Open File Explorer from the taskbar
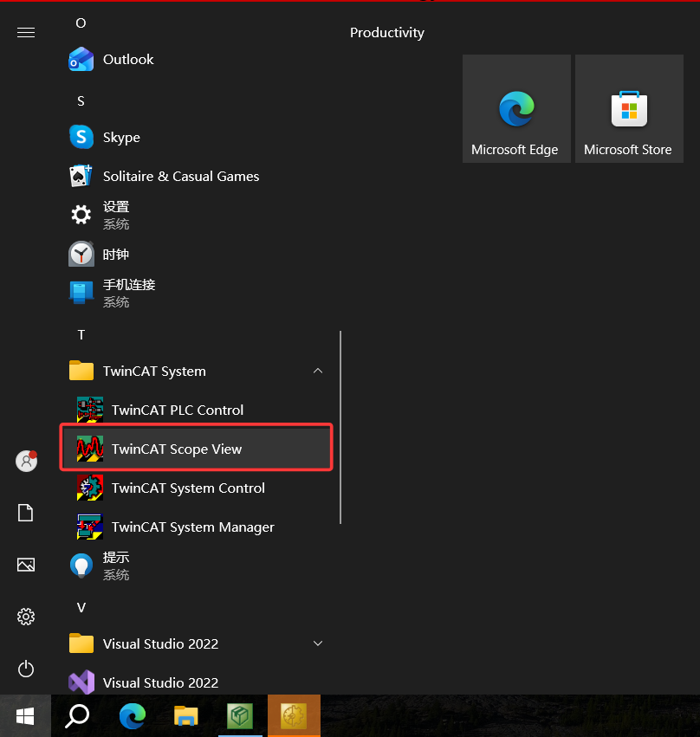 tap(185, 715)
